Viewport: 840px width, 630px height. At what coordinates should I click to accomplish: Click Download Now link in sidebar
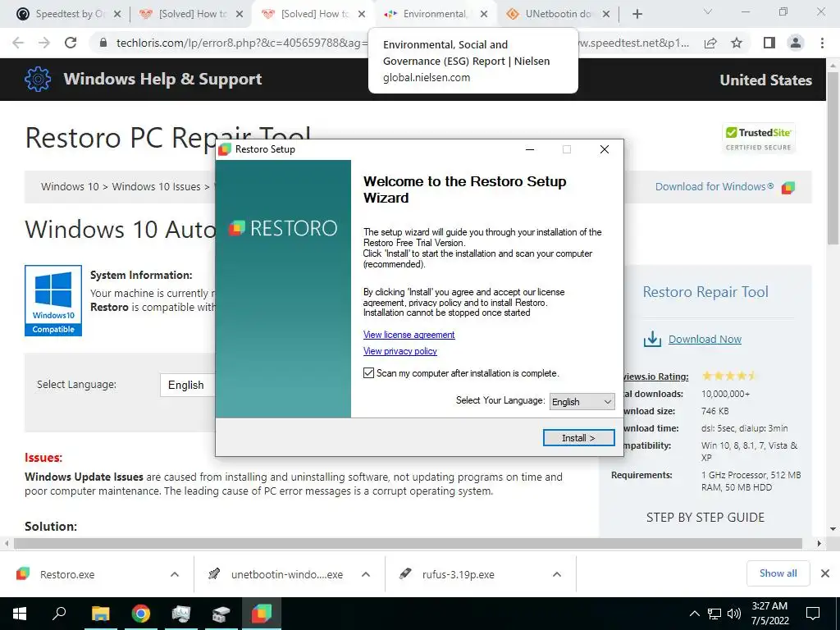point(705,339)
